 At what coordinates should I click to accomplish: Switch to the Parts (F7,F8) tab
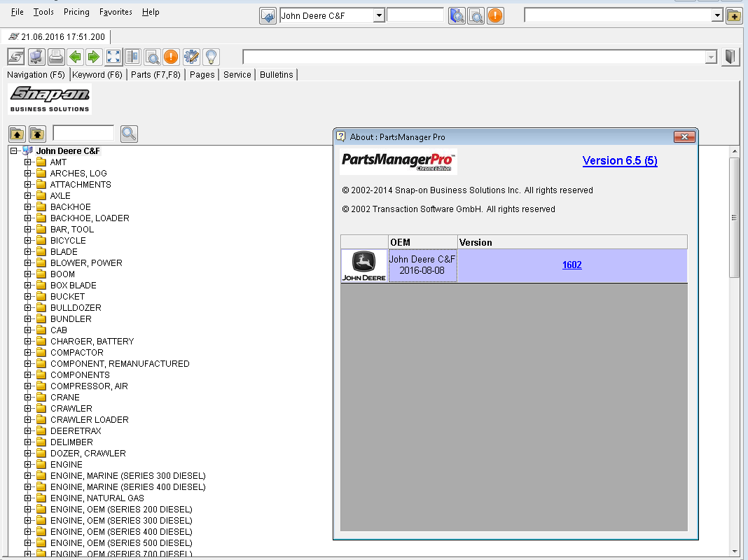(x=155, y=74)
